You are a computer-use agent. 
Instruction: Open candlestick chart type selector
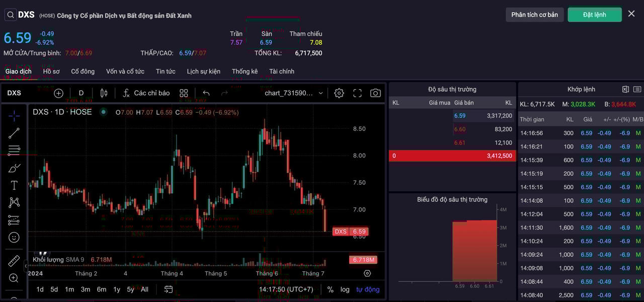pos(104,93)
